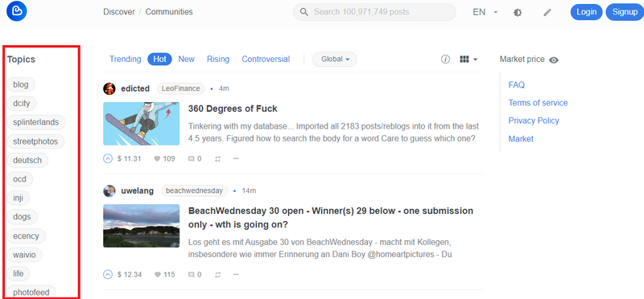
Task: Switch to the Trending tab
Action: [126, 59]
